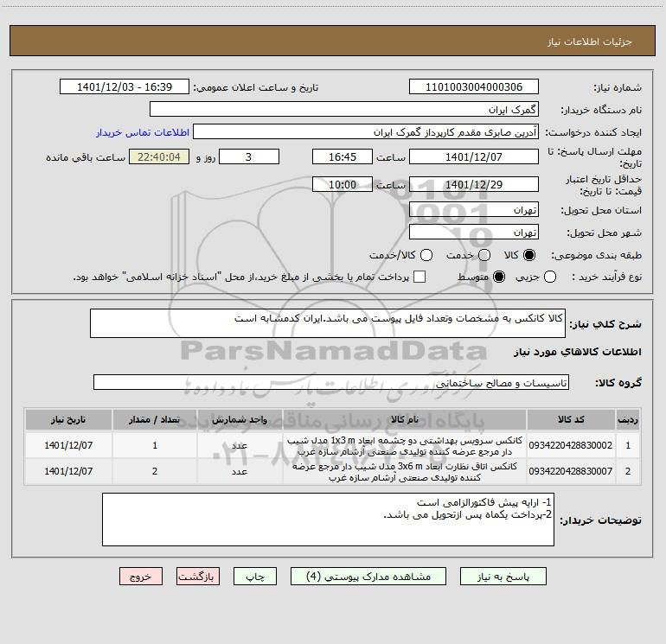Image resolution: width=666 pixels, height=644 pixels.
Task: Click the جزئیات اطلاعات نیاز header title
Action: coord(590,41)
